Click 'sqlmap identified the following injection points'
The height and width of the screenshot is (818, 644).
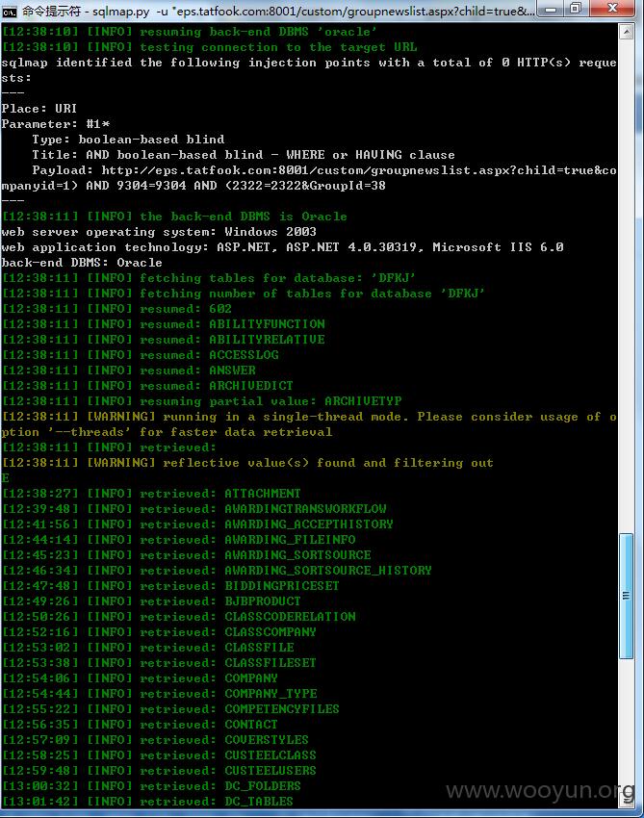pyautogui.click(x=309, y=70)
